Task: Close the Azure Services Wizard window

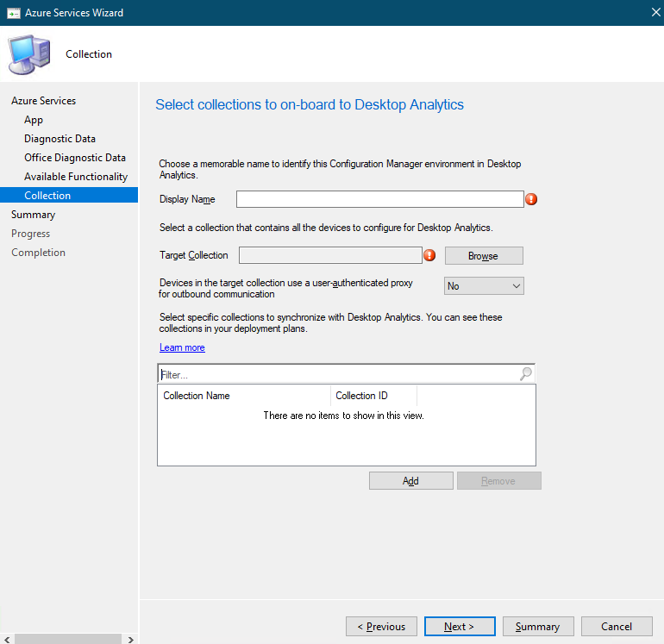Action: click(x=650, y=13)
